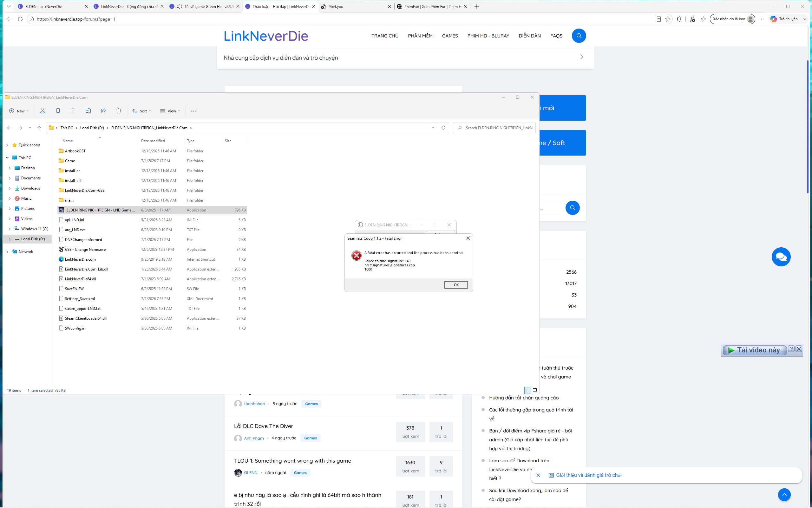Switch Explorer to details view icon
812x508 pixels.
[x=528, y=390]
